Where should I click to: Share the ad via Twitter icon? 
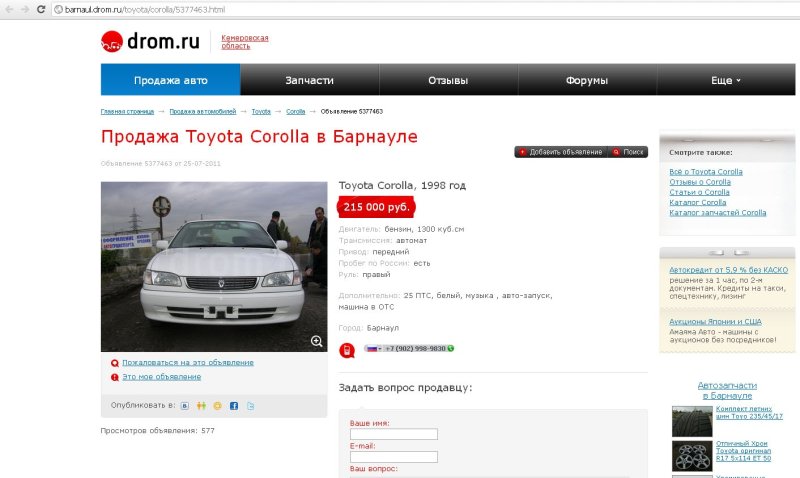[x=251, y=406]
